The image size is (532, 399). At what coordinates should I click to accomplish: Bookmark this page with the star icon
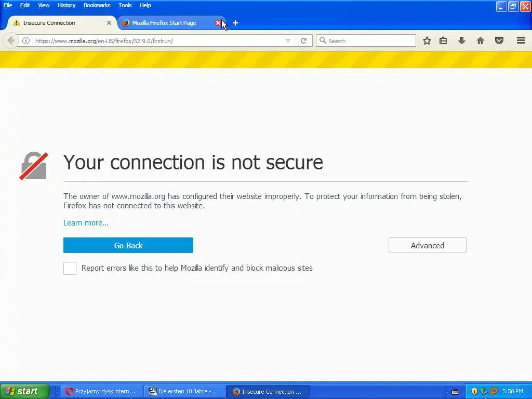427,41
